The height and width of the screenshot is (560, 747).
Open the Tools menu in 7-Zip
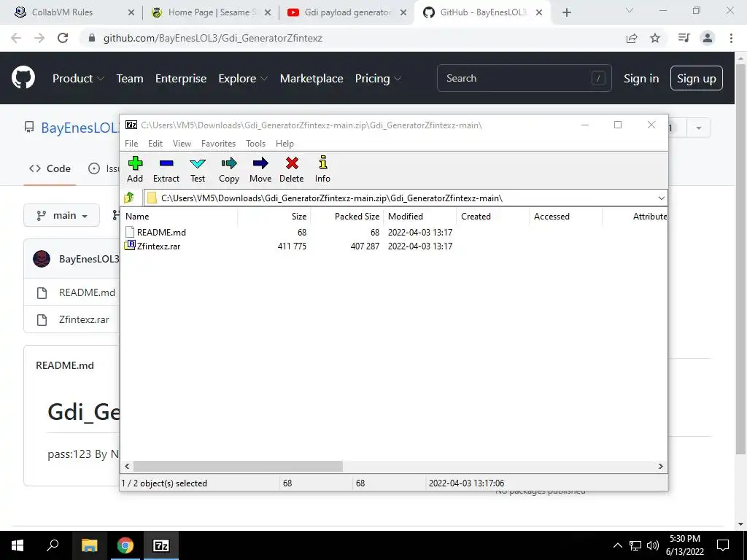click(x=256, y=144)
